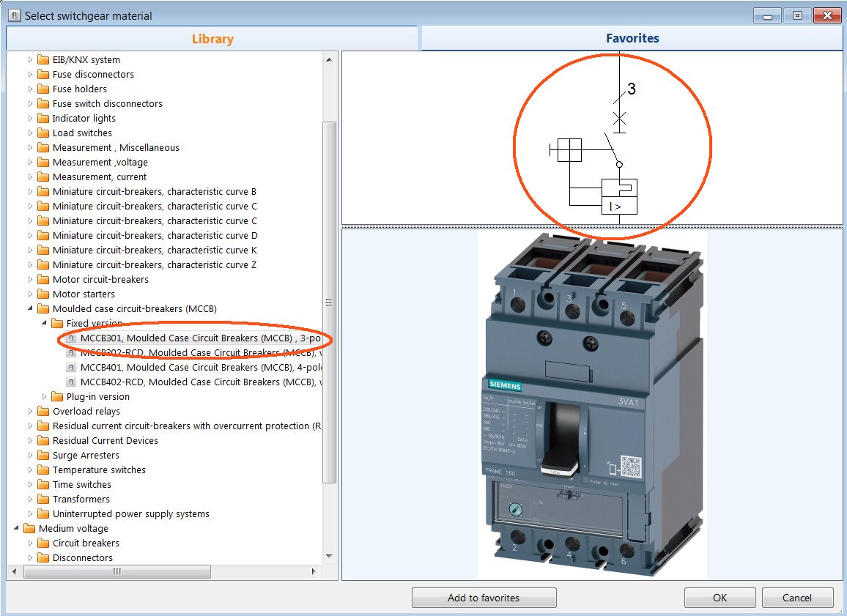Click the Surge Arresters folder icon
Screen dimensions: 847x616
(x=43, y=456)
